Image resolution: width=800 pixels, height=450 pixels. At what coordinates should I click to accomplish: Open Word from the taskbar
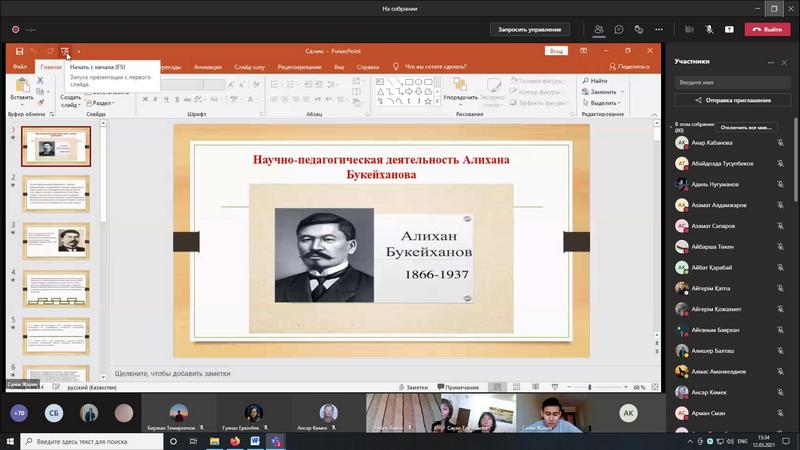point(255,441)
